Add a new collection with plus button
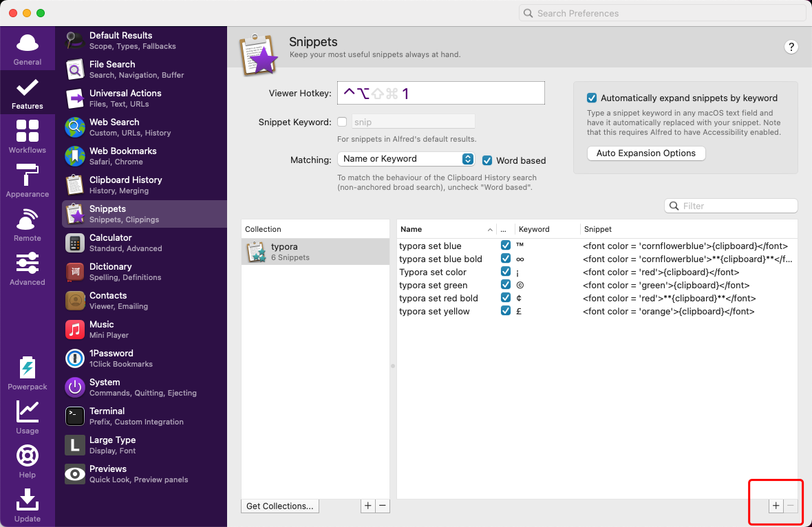Viewport: 812px width, 527px height. click(x=367, y=506)
